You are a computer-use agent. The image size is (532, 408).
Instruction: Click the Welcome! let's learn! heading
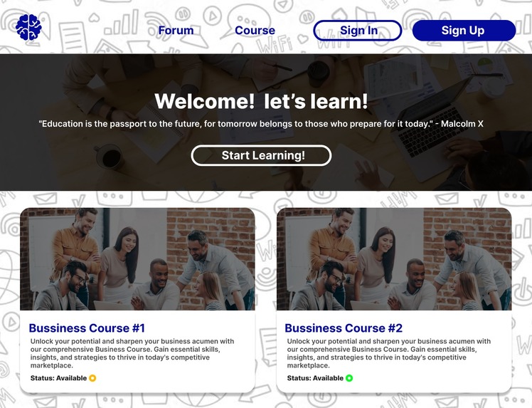click(261, 101)
